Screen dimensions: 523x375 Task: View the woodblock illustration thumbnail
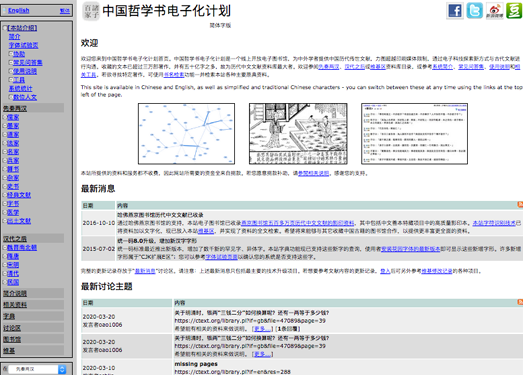(298, 134)
